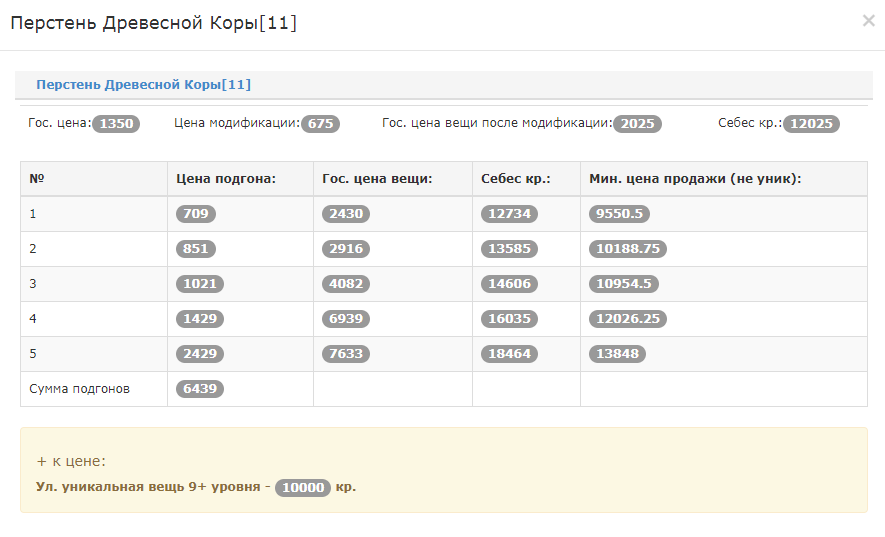Select the 2025 post-modification price badge
Screen dimensions: 885x537
[x=637, y=124]
